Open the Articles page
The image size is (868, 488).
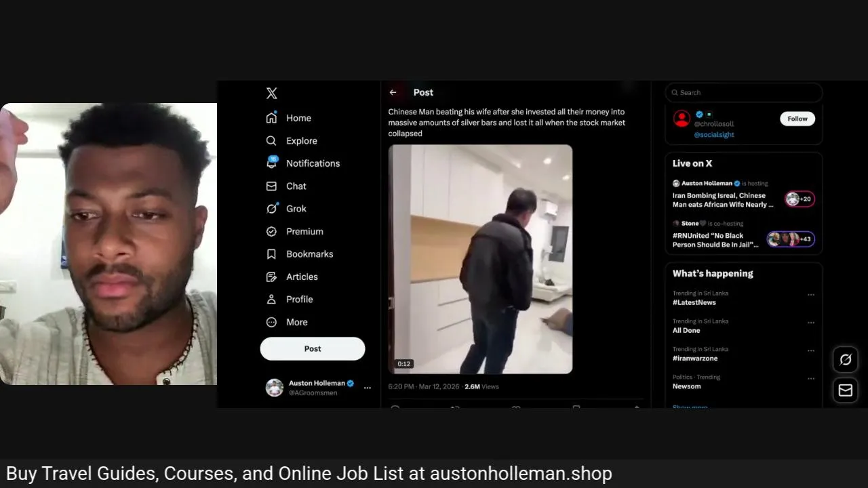click(302, 277)
